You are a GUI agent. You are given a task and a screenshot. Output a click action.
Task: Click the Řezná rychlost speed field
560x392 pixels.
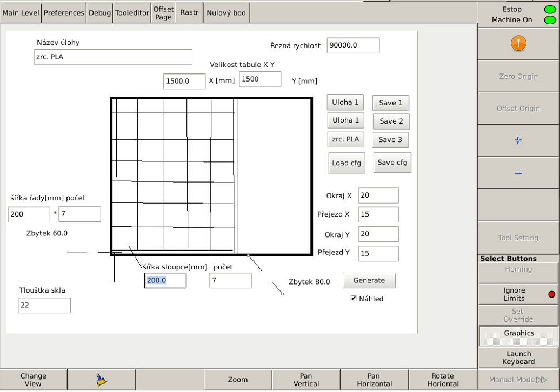click(x=353, y=45)
